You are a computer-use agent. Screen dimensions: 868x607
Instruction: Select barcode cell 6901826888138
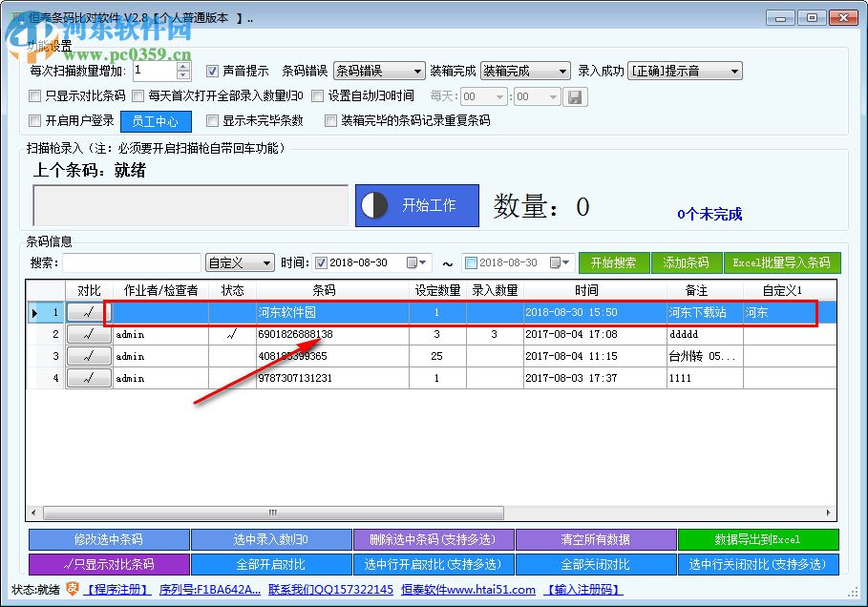(332, 334)
